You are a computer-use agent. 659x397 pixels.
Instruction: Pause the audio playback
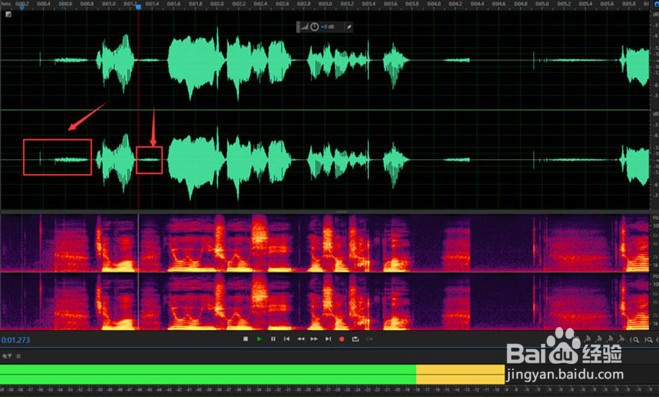(273, 339)
